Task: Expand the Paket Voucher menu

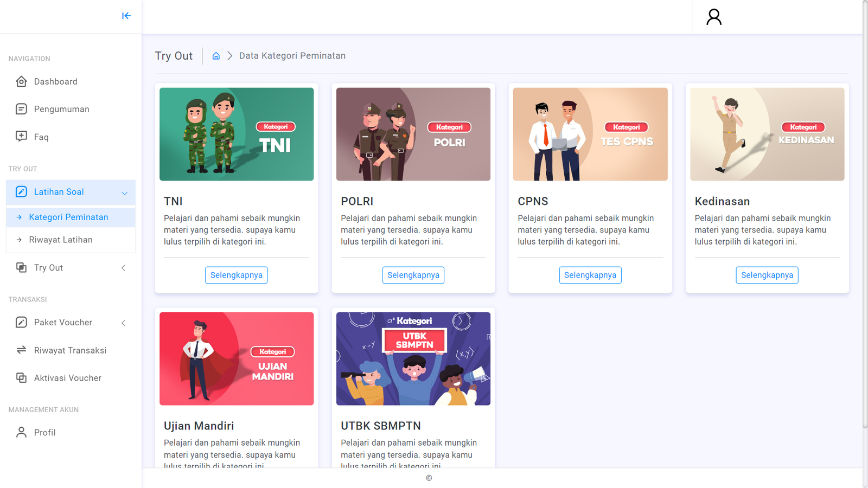Action: pyautogui.click(x=124, y=322)
